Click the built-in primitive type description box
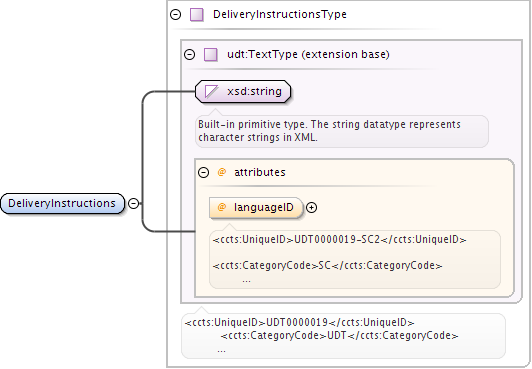 342,131
